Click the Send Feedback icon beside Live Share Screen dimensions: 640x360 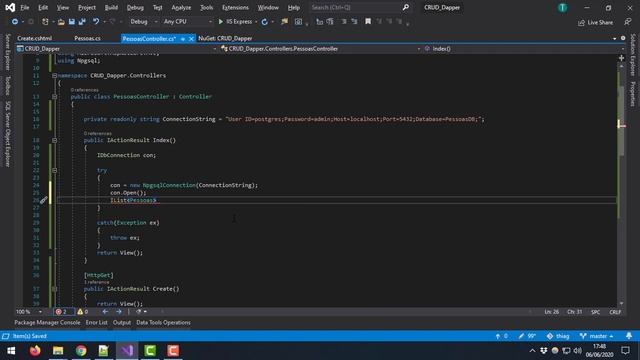(628, 22)
